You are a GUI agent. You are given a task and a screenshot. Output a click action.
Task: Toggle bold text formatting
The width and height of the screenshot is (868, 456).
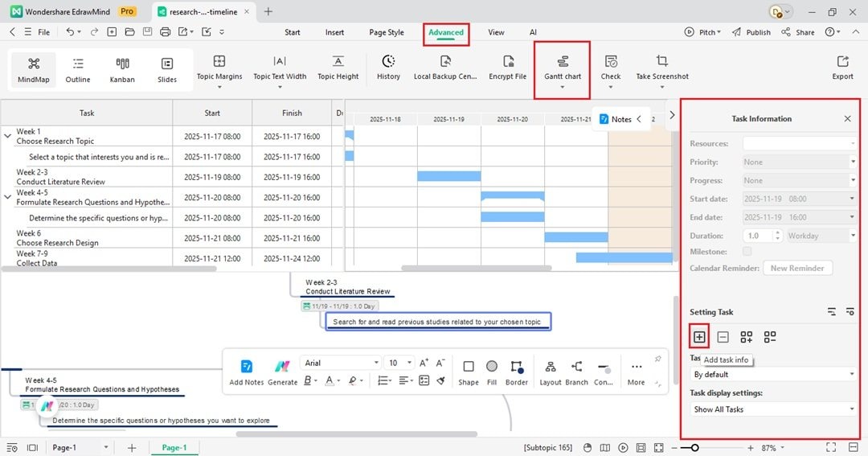308,380
